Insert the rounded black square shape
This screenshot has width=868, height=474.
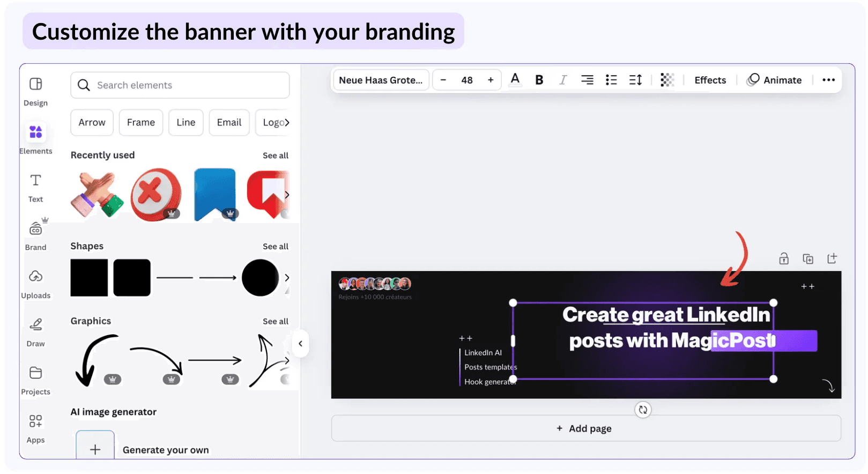(132, 278)
